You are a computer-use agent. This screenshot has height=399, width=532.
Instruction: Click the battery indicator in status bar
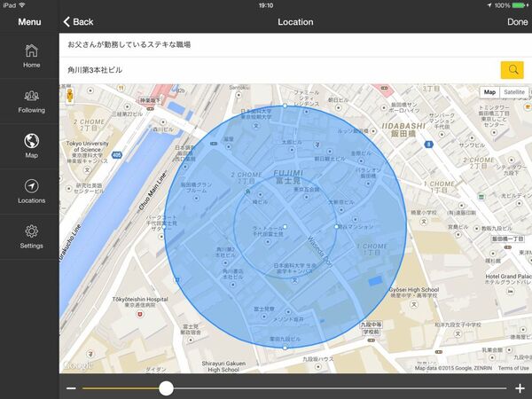point(518,5)
